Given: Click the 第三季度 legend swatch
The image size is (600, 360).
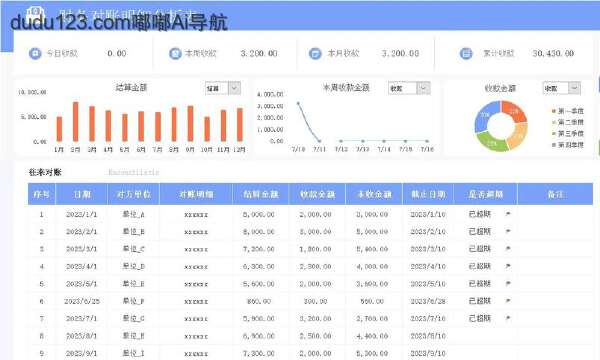Looking at the screenshot, I should click(553, 134).
